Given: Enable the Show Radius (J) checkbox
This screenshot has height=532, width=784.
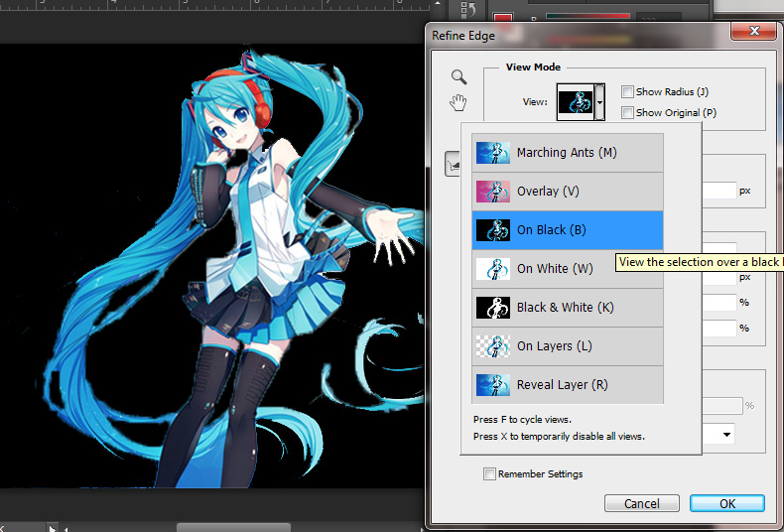Looking at the screenshot, I should coord(627,91).
